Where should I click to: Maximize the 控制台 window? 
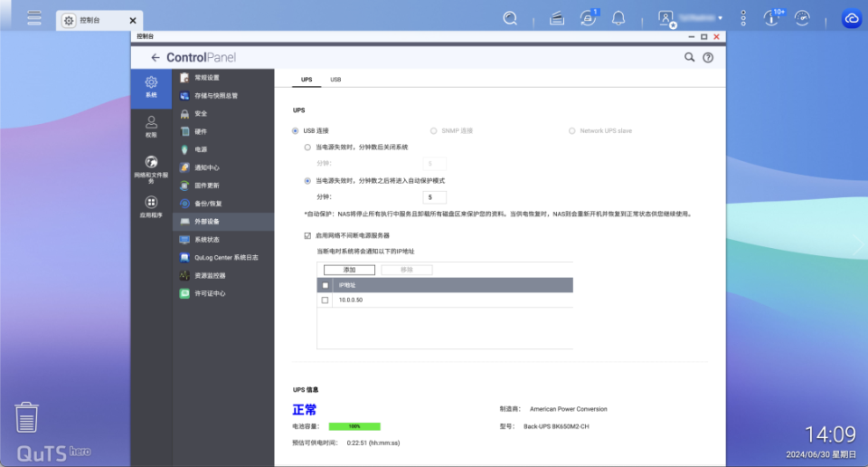(x=704, y=36)
